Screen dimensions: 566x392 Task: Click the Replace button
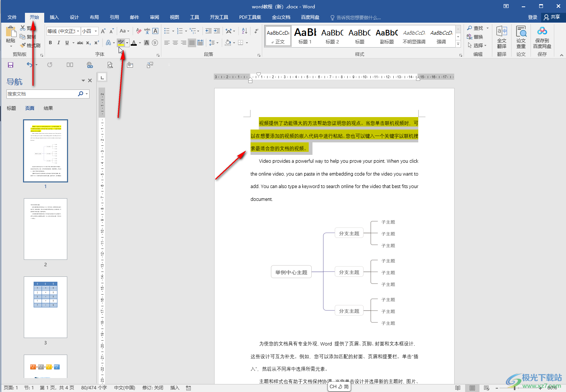(x=475, y=37)
